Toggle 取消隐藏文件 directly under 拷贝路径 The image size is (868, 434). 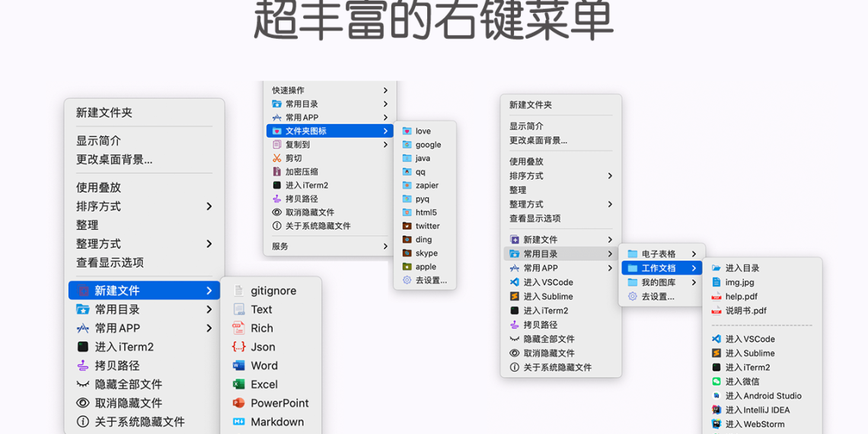[x=309, y=212]
